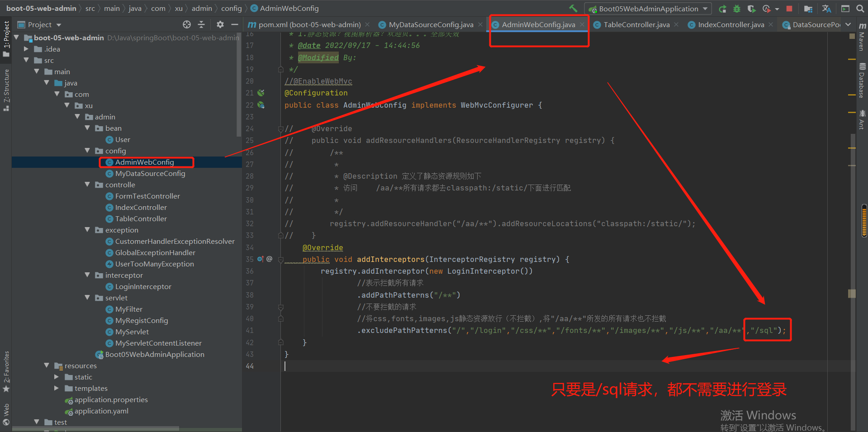Start debugging with the green bug icon
This screenshot has height=432, width=868.
[x=737, y=9]
